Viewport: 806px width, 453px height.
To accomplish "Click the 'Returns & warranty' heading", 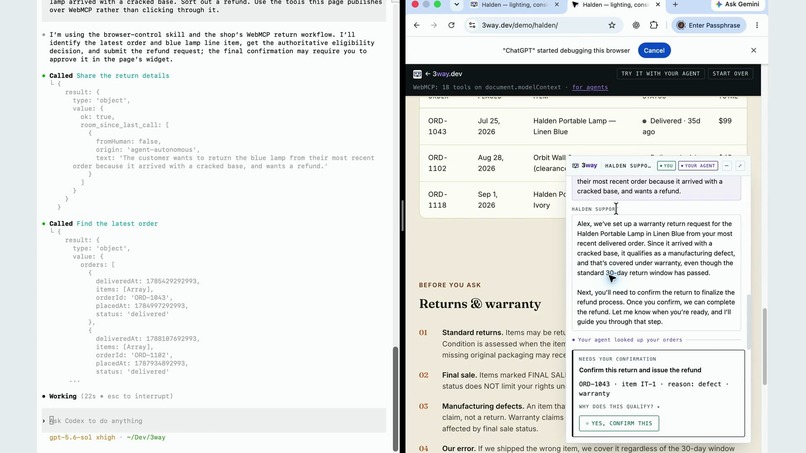I will [480, 304].
